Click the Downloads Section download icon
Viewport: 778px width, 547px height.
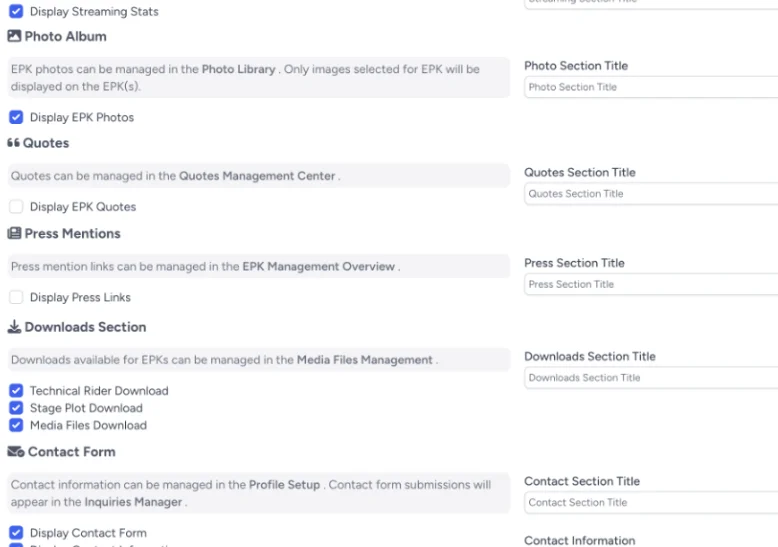tap(14, 327)
